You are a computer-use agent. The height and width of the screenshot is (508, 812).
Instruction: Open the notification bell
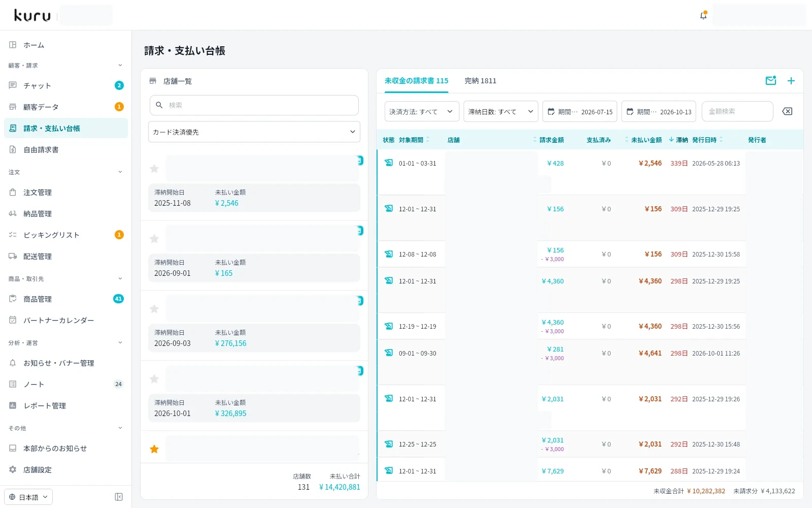(703, 15)
